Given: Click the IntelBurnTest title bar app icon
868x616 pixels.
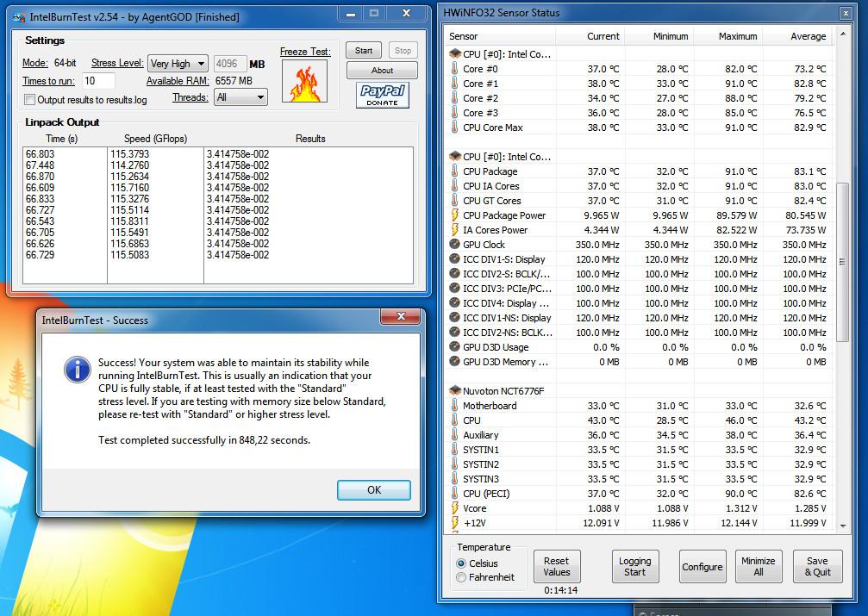Looking at the screenshot, I should 19,17.
